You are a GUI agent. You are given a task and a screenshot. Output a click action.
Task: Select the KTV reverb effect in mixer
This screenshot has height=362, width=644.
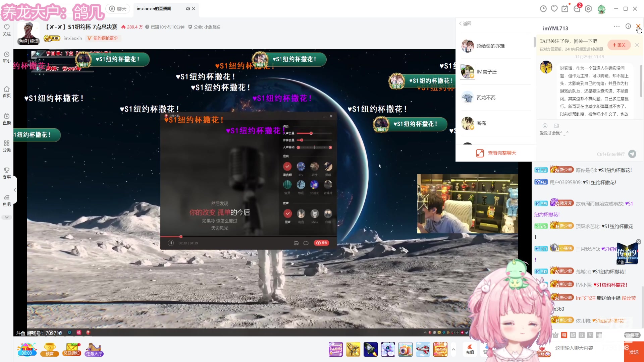tap(301, 167)
